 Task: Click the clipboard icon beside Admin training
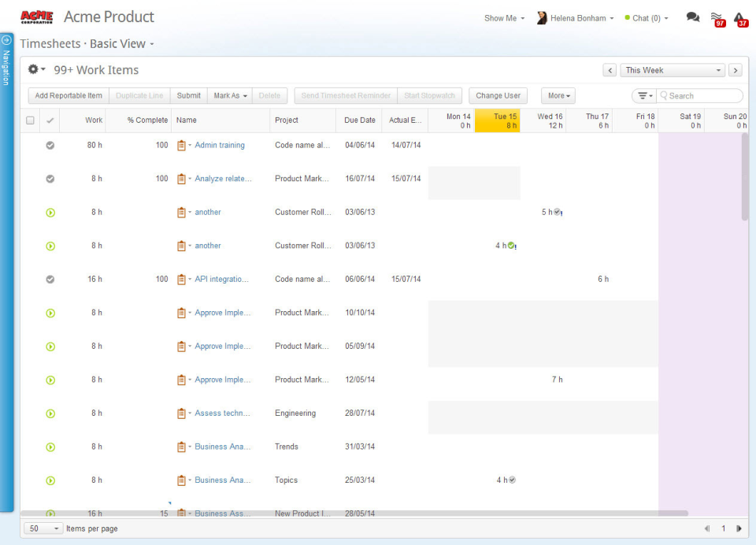(182, 145)
